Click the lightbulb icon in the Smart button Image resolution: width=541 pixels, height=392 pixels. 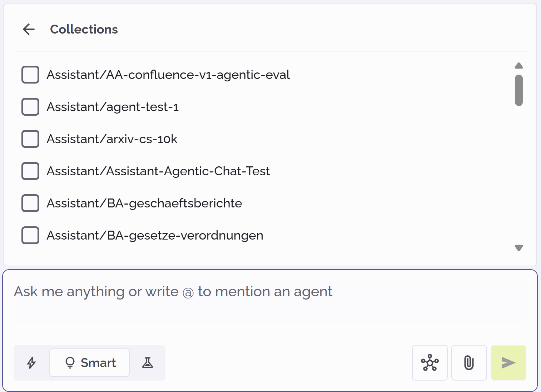70,363
